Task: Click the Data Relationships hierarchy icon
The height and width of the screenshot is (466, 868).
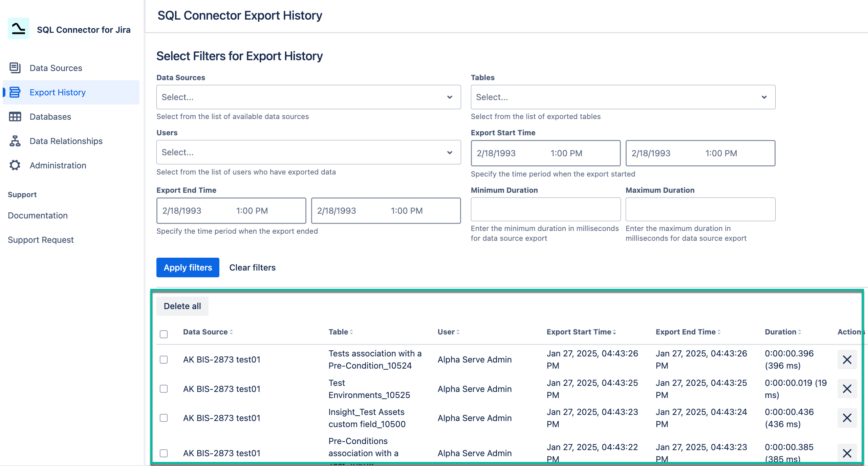Action: (15, 141)
